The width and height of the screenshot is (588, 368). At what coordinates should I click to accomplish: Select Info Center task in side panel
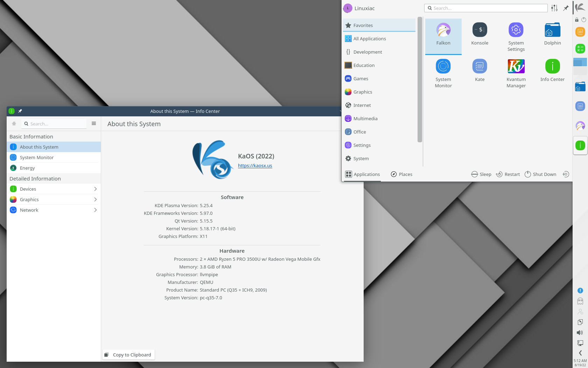[x=580, y=145]
